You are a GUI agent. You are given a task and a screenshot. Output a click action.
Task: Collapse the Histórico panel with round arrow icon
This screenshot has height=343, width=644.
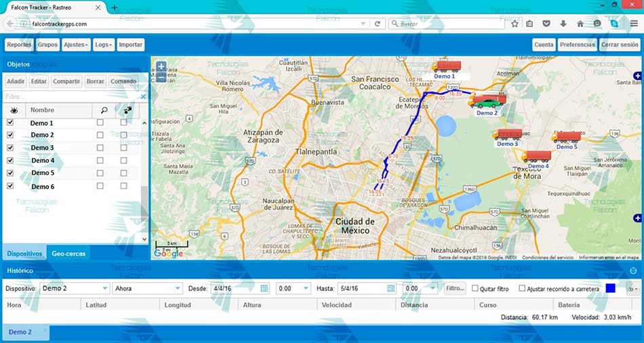633,270
